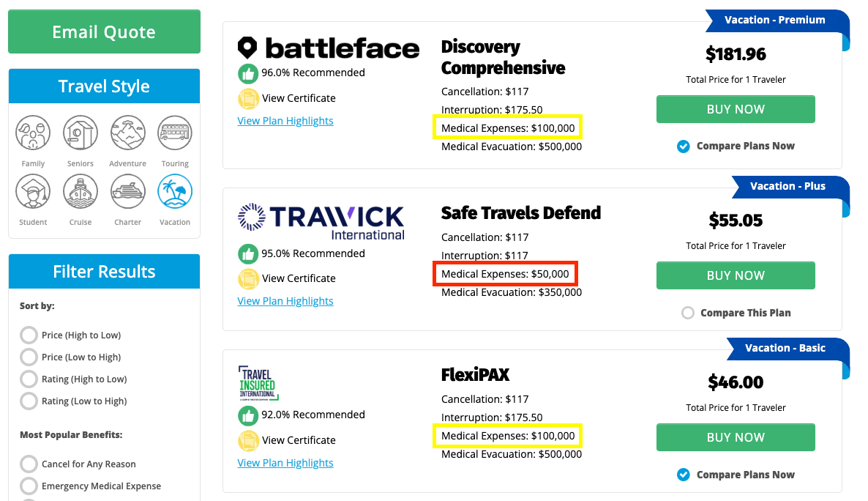This screenshot has height=501, width=868.
Task: Select the Cruise ship icon
Action: pyautogui.click(x=80, y=192)
